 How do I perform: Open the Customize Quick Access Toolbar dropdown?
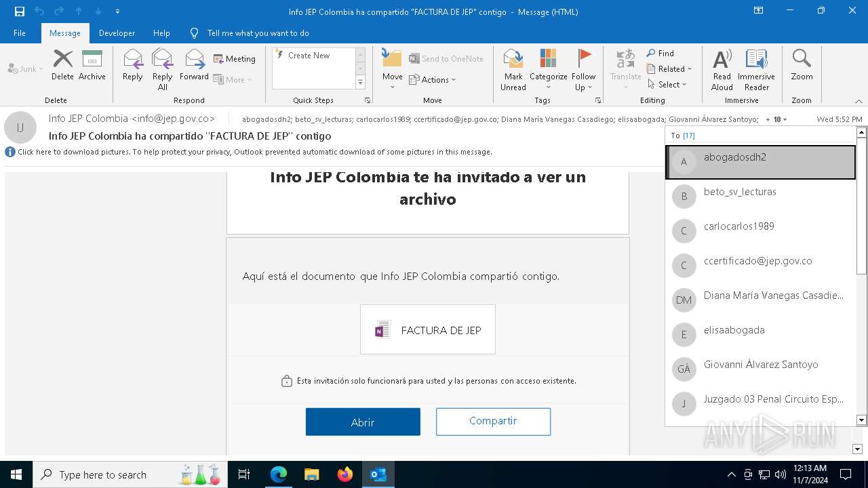117,12
